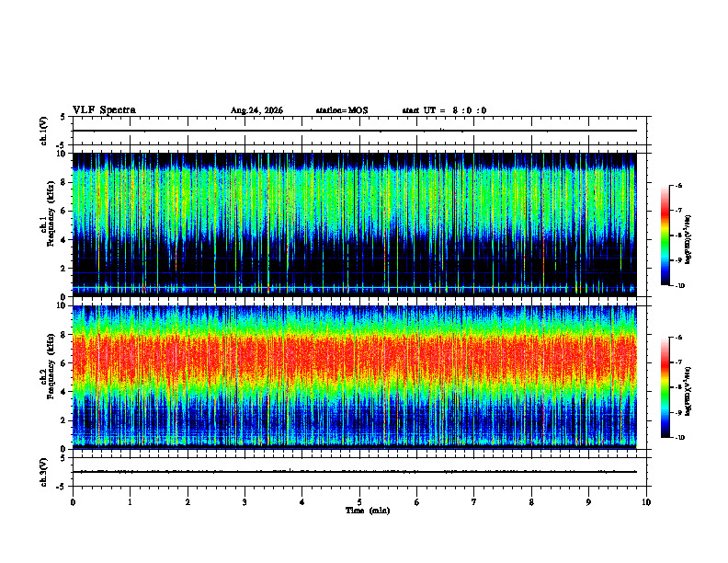Click inside the ch.2 spectrogram panel
The width and height of the screenshot is (728, 563).
pyautogui.click(x=355, y=377)
